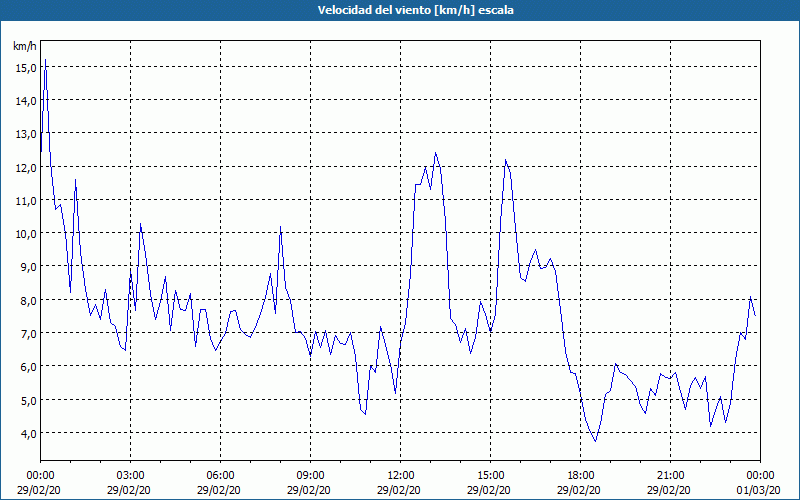This screenshot has height=500, width=800.
Task: Click the '4,0' y-axis value
Action: tap(29, 434)
